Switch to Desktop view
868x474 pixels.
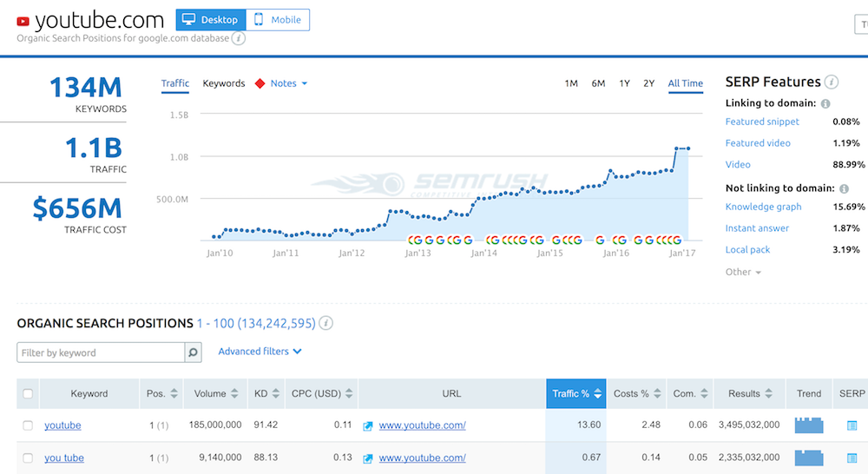point(211,20)
